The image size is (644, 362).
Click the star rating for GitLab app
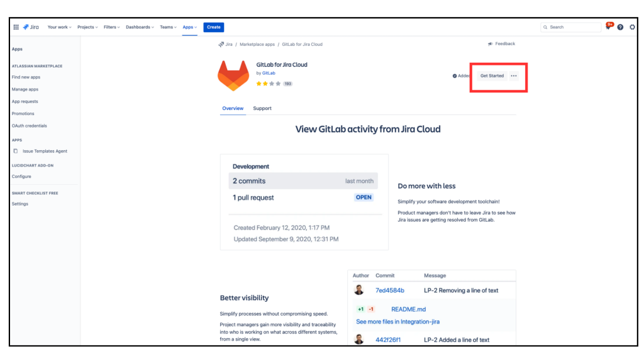pos(268,84)
